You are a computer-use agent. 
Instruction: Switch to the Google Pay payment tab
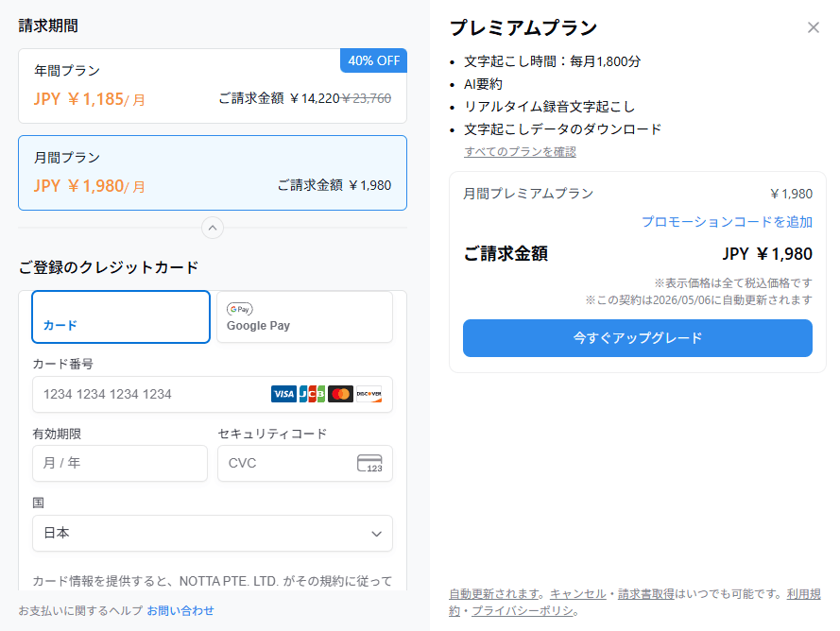click(x=304, y=317)
